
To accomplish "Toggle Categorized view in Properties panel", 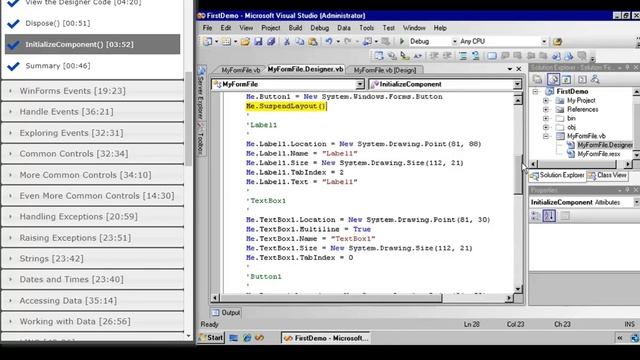I will tap(536, 216).
